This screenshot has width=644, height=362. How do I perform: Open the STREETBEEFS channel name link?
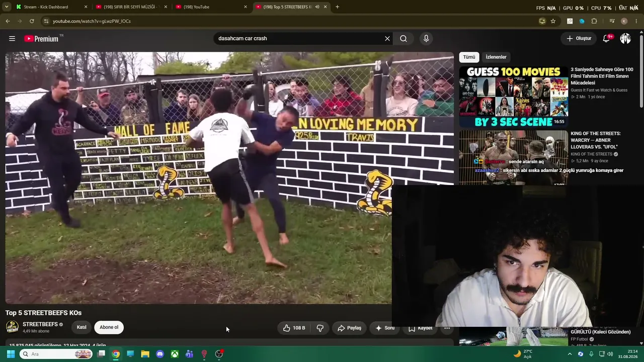coord(40,324)
